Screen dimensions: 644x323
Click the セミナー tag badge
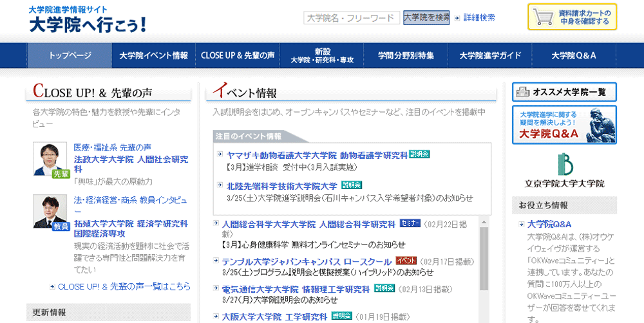(x=410, y=224)
